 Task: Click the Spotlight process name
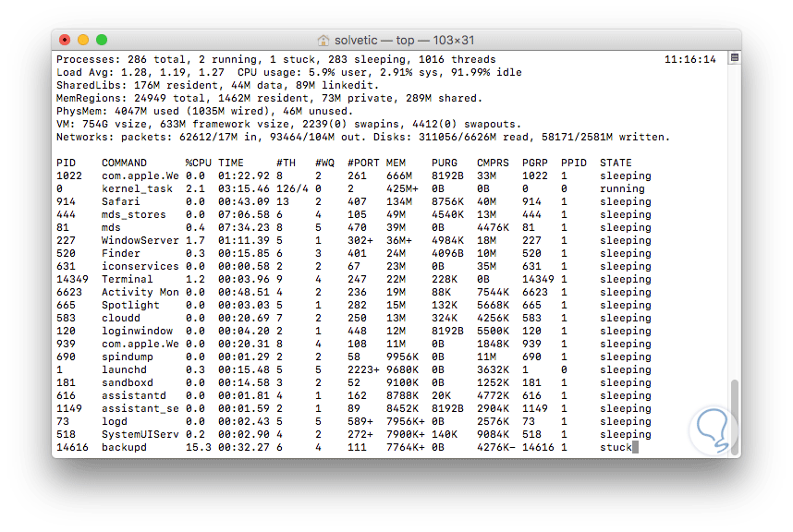pyautogui.click(x=130, y=305)
